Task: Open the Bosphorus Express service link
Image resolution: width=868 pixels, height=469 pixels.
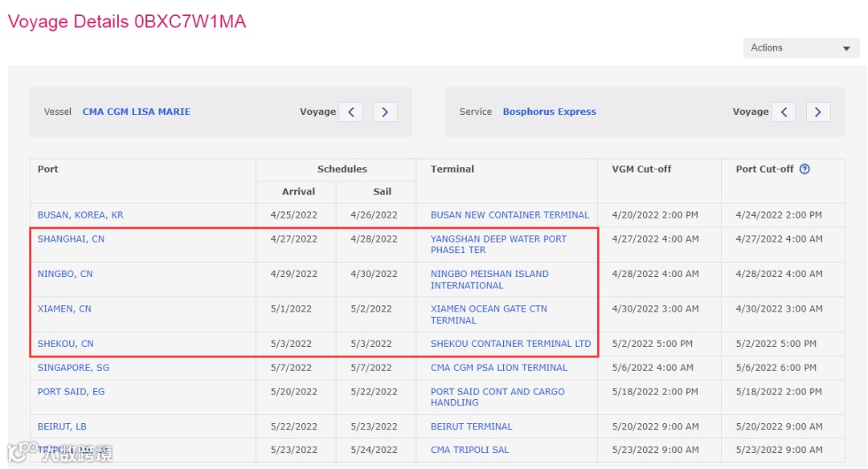Action: point(549,112)
